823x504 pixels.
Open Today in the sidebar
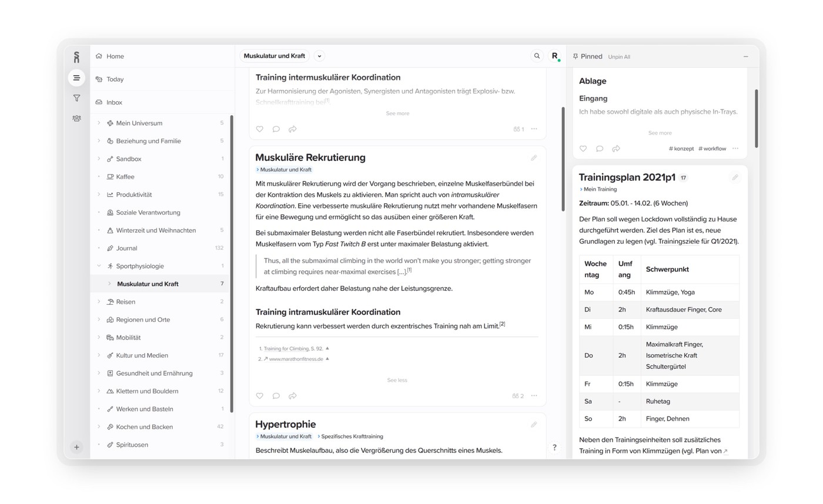pyautogui.click(x=115, y=79)
